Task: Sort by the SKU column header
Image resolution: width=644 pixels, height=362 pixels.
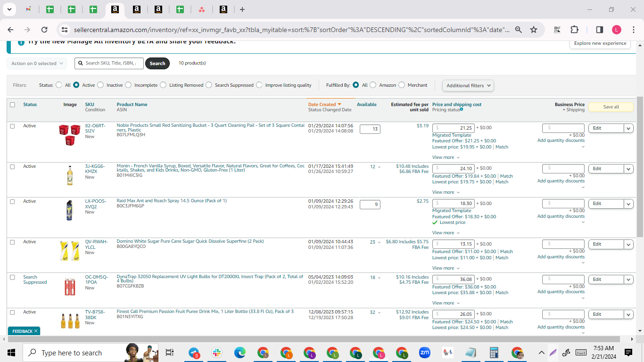Action: [90, 105]
